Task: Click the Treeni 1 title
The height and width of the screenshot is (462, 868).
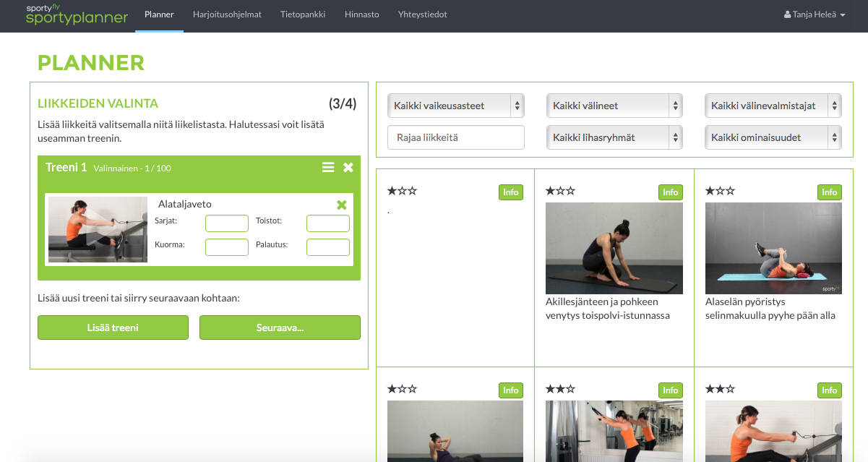Action: coord(66,168)
